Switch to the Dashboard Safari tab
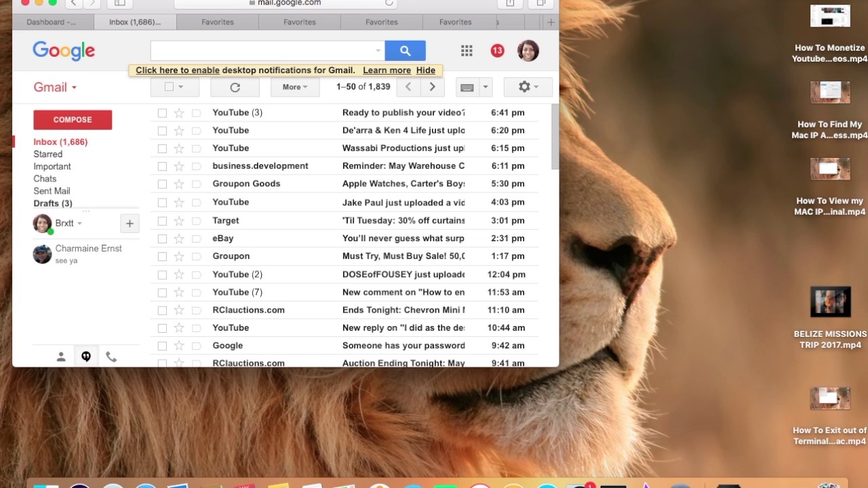The width and height of the screenshot is (868, 488). [51, 22]
